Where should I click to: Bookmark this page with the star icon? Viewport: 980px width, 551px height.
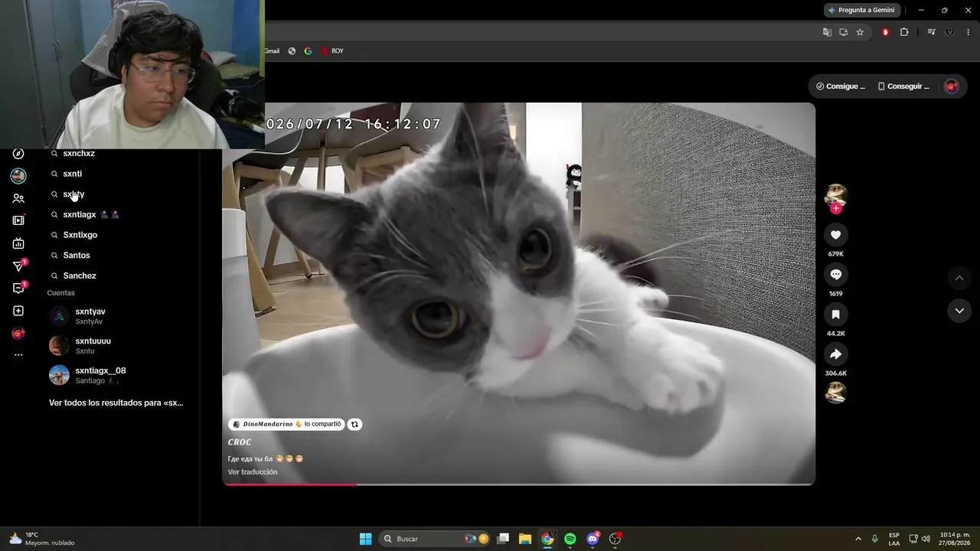[860, 32]
